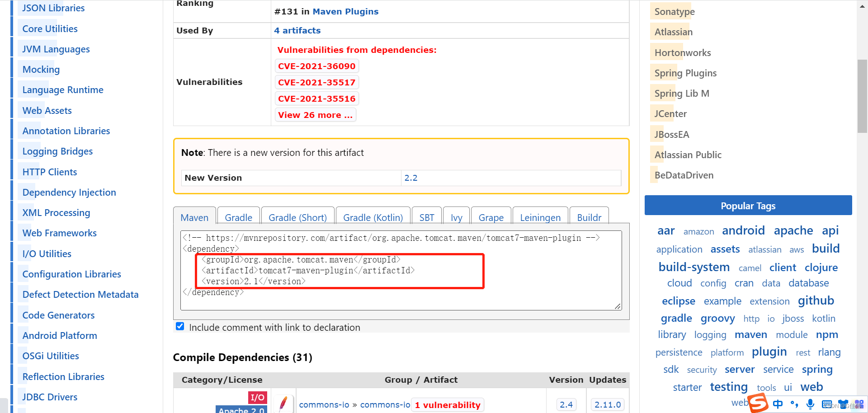Switch to the SBT tab
This screenshot has height=413, width=868.
[427, 217]
